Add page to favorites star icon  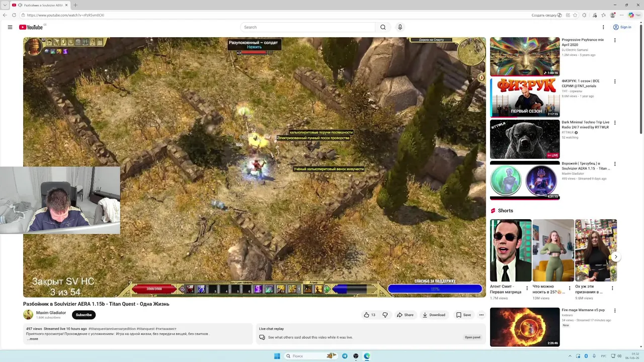click(x=575, y=15)
